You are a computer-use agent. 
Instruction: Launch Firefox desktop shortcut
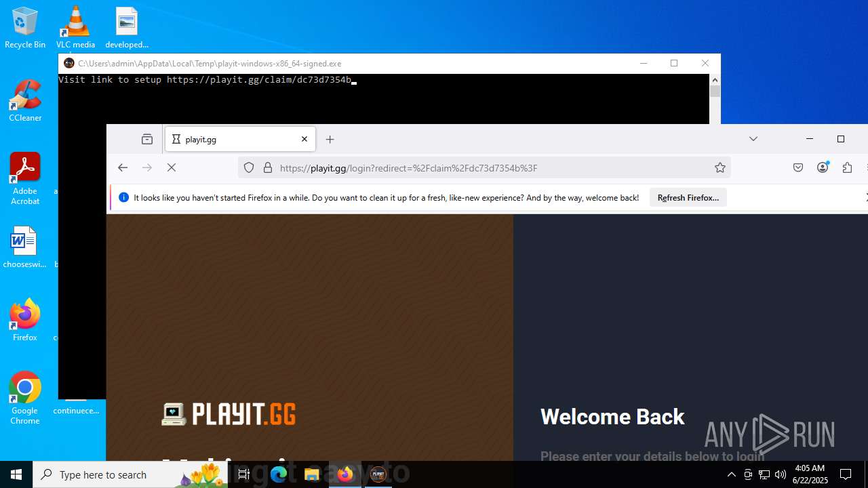(25, 321)
